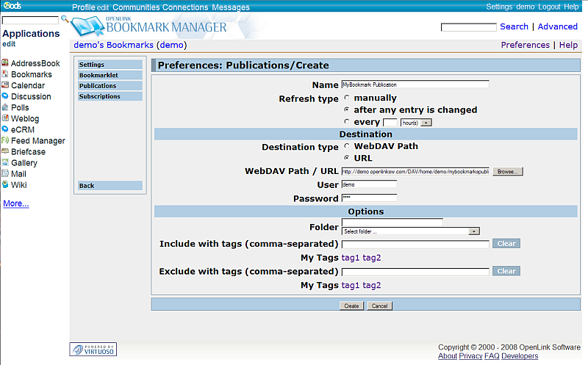Click the Feed Manager icon
Screen dimensions: 588x365
[5, 140]
